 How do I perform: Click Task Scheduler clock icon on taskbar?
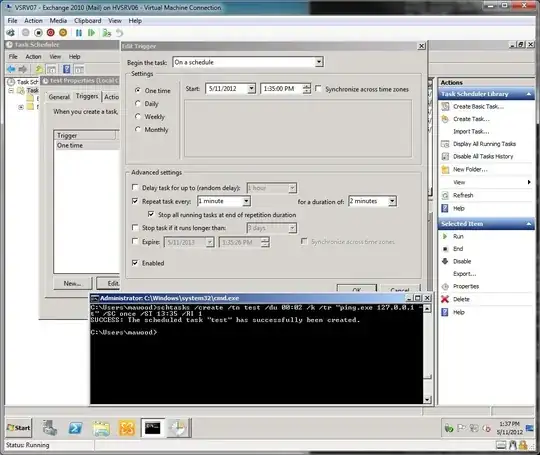click(178, 428)
